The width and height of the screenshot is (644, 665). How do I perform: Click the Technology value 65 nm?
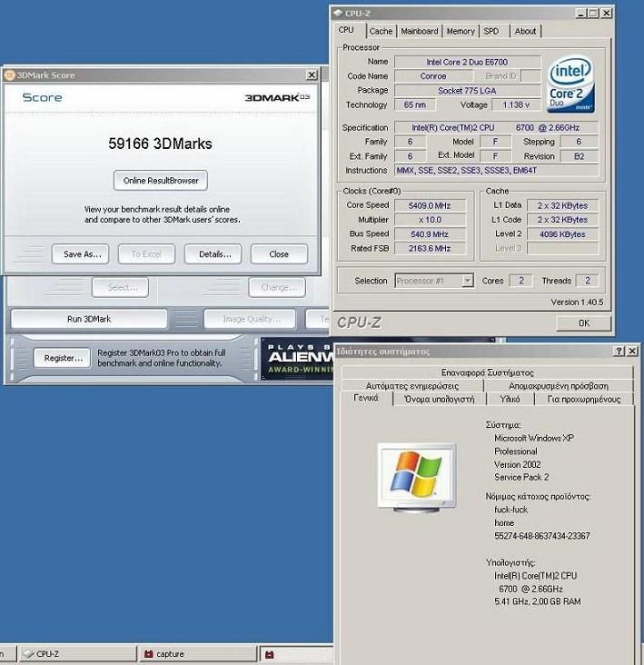click(415, 104)
